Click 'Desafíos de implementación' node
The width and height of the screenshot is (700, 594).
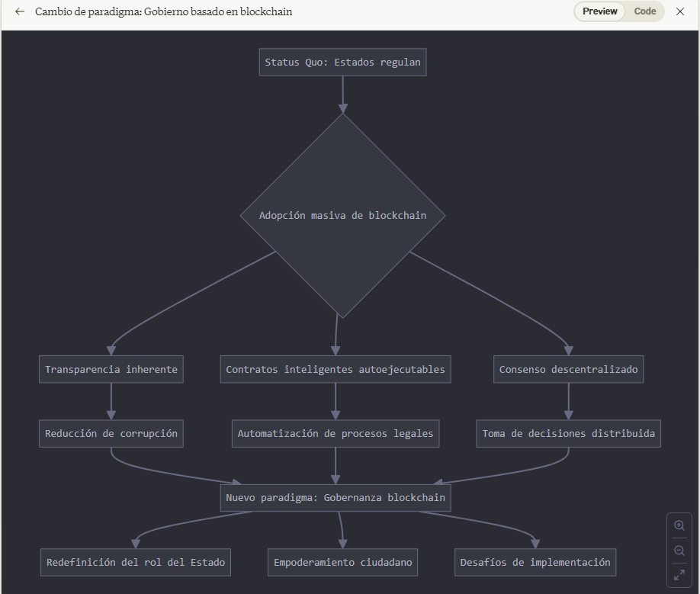[535, 562]
